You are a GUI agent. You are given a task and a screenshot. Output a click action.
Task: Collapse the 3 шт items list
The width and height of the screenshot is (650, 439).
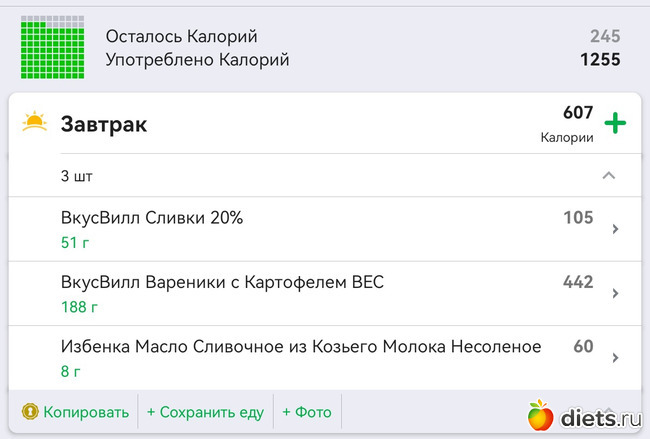click(x=608, y=176)
